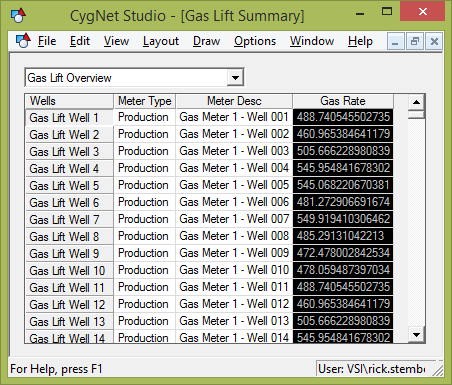Select row Gas Lift Well 12
Image resolution: width=452 pixels, height=385 pixels.
pos(69,305)
